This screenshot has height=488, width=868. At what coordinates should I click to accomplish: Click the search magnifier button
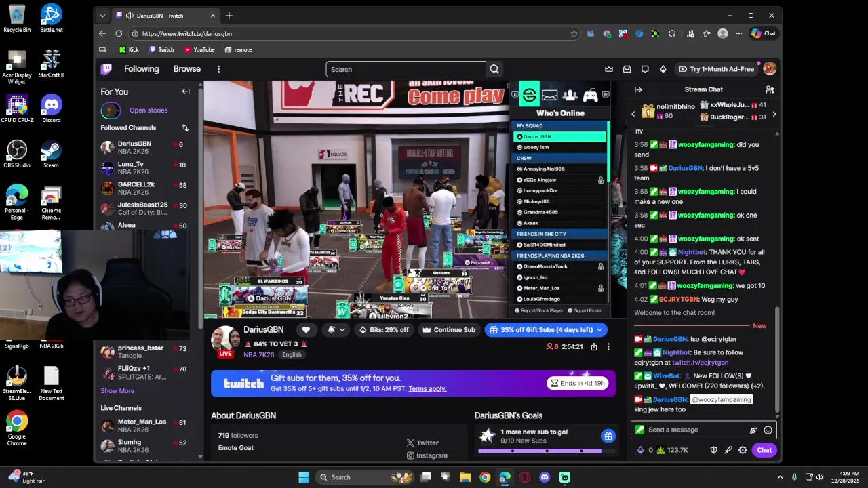coord(494,69)
